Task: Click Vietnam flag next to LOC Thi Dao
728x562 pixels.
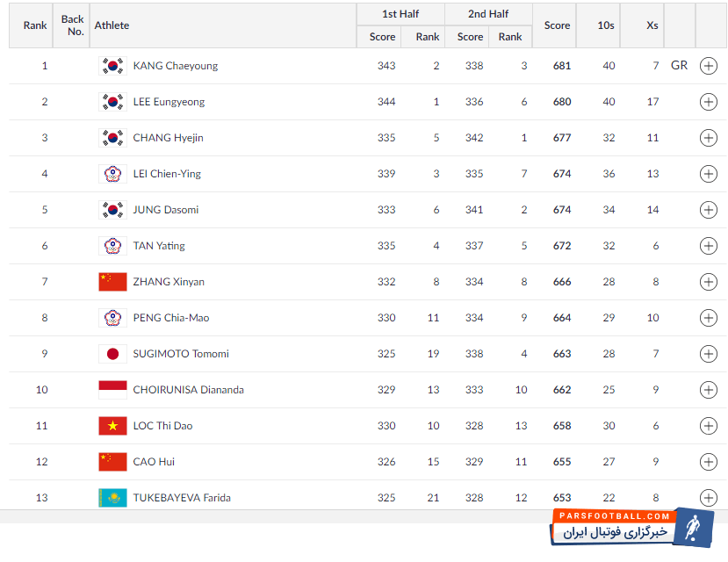Action: pos(112,426)
